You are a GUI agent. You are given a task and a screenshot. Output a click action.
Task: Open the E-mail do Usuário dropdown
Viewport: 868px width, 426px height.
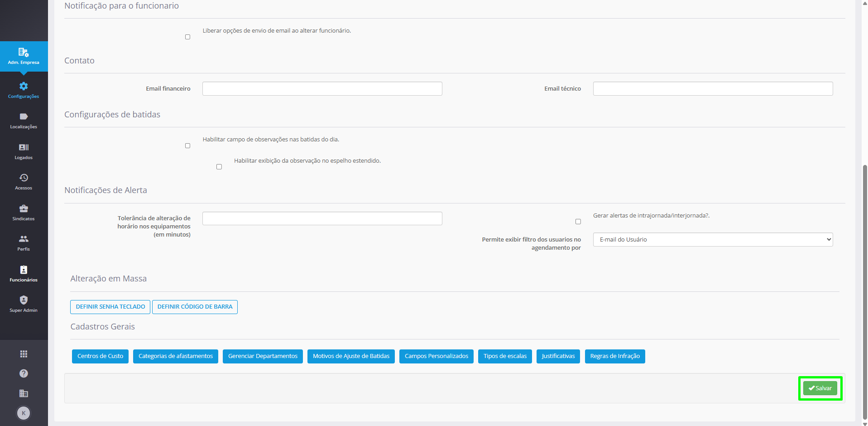click(713, 240)
